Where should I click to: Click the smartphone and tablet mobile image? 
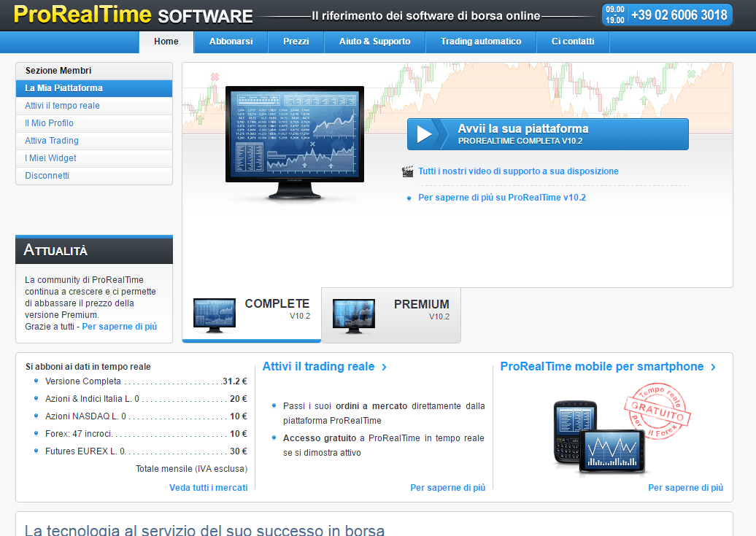(x=599, y=438)
